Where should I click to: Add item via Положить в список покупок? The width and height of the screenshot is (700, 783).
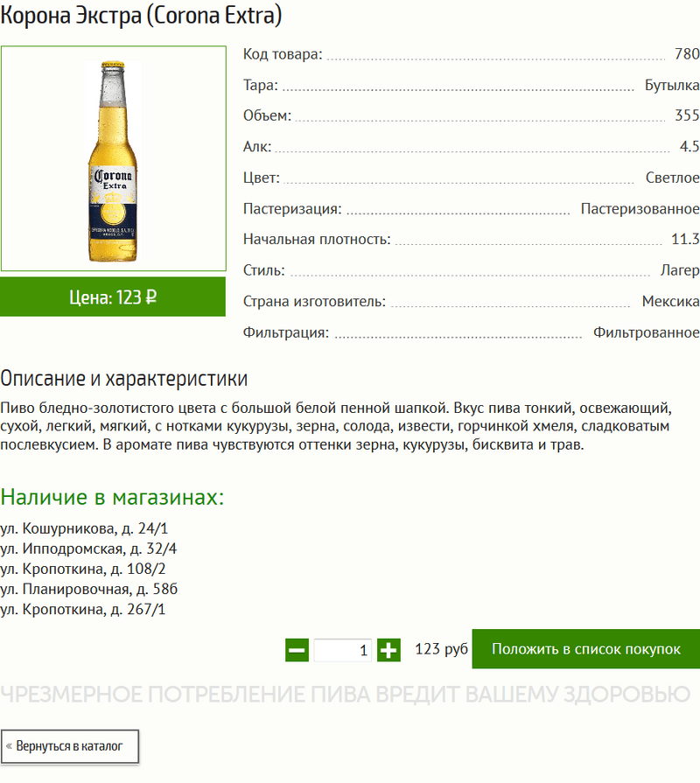(x=586, y=648)
